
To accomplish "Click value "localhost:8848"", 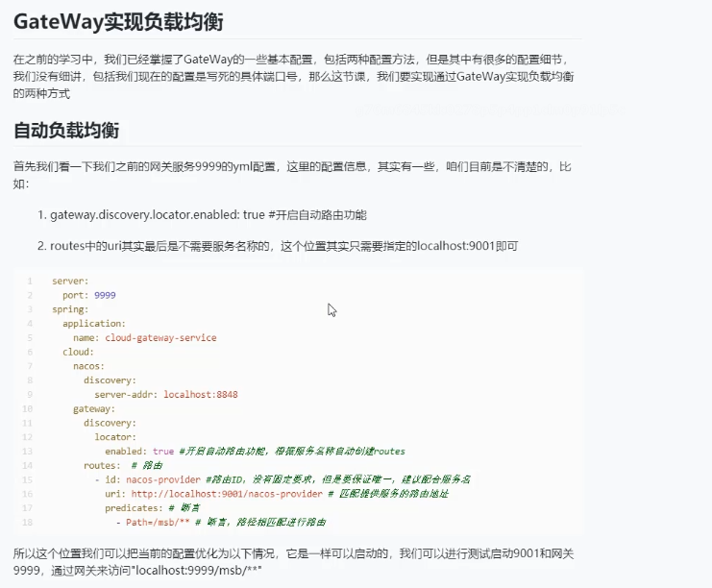I will coord(201,395).
